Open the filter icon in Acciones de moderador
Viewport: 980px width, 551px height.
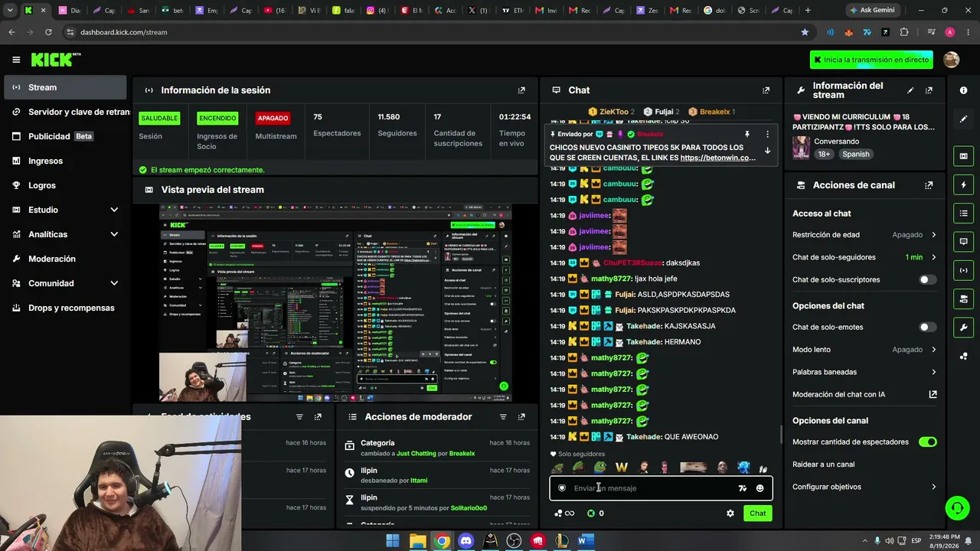[x=503, y=417]
